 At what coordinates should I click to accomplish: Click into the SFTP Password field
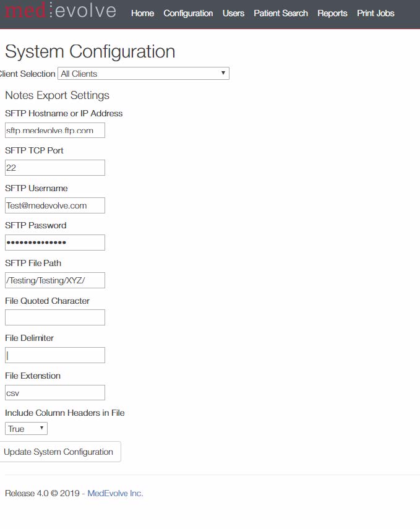(55, 243)
